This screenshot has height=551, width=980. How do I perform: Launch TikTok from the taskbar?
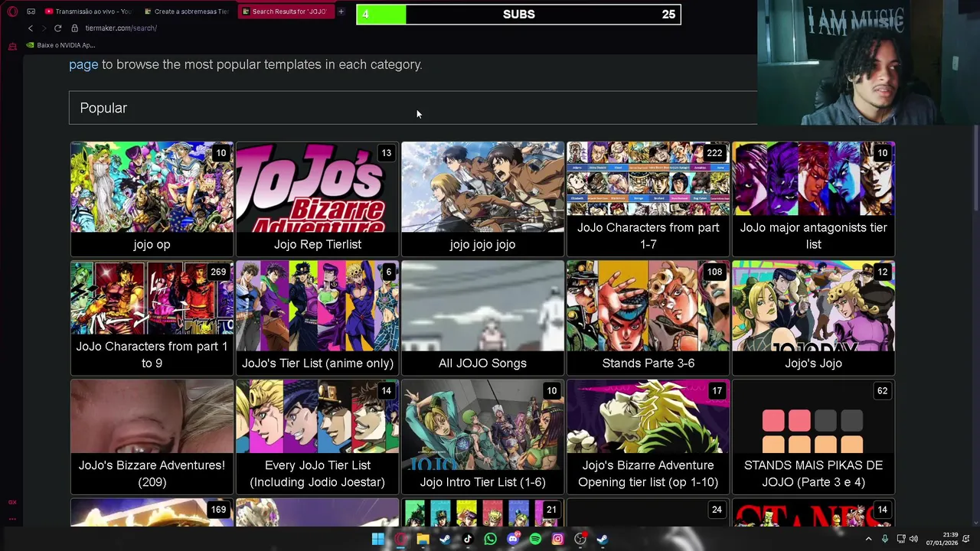468,539
